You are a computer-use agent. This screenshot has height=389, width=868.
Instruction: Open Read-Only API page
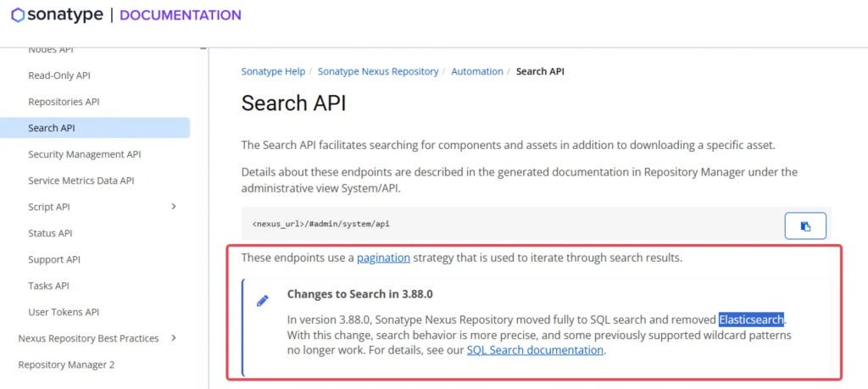point(59,75)
